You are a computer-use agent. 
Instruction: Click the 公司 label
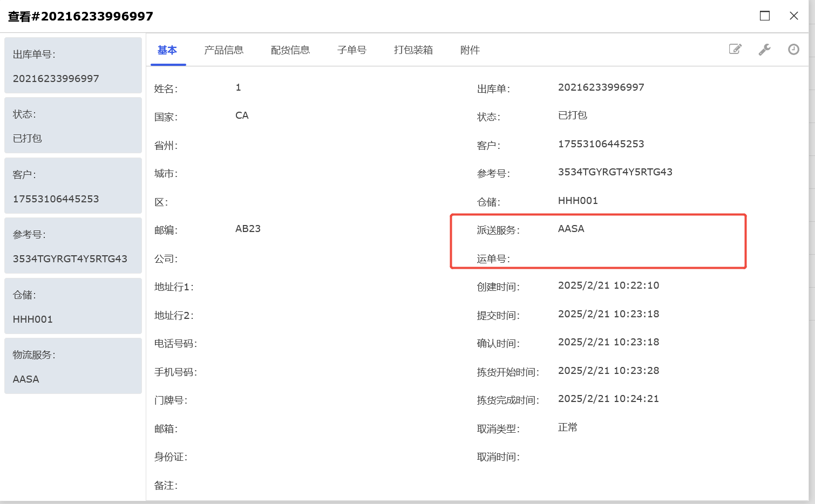(x=166, y=259)
